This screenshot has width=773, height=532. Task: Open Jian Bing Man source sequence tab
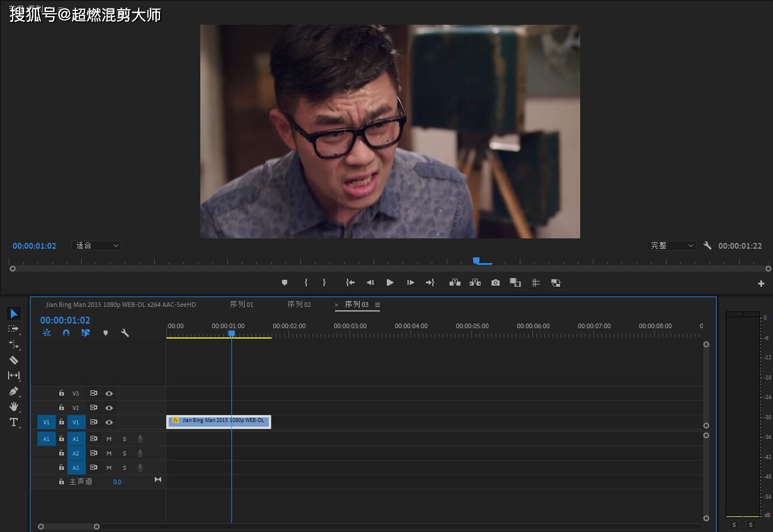tap(121, 305)
